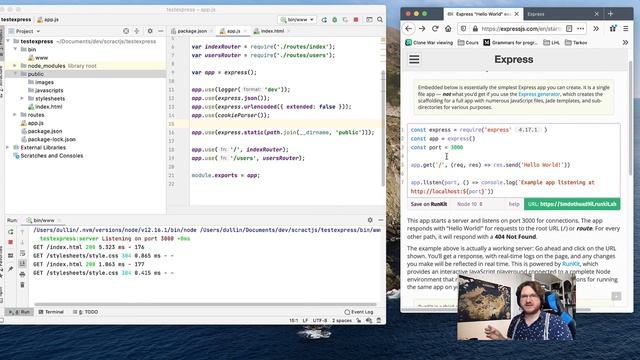Pin the Run tab
The image size is (640, 360).
11,269
